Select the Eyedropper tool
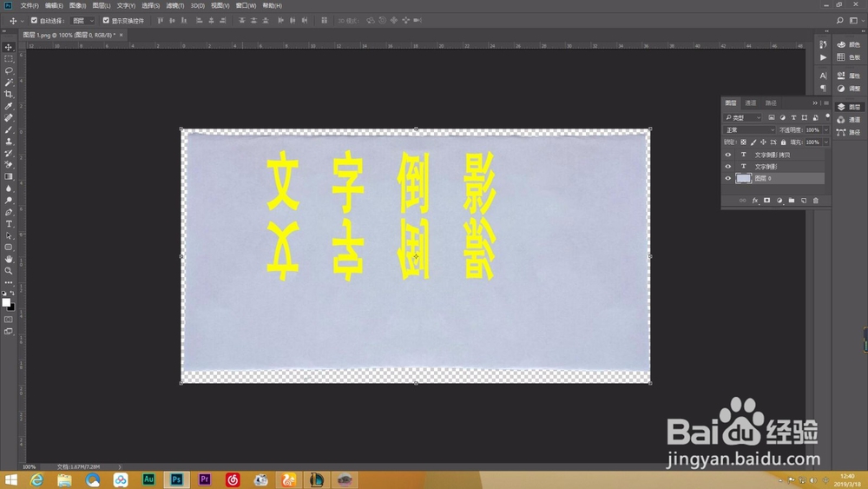 [9, 106]
